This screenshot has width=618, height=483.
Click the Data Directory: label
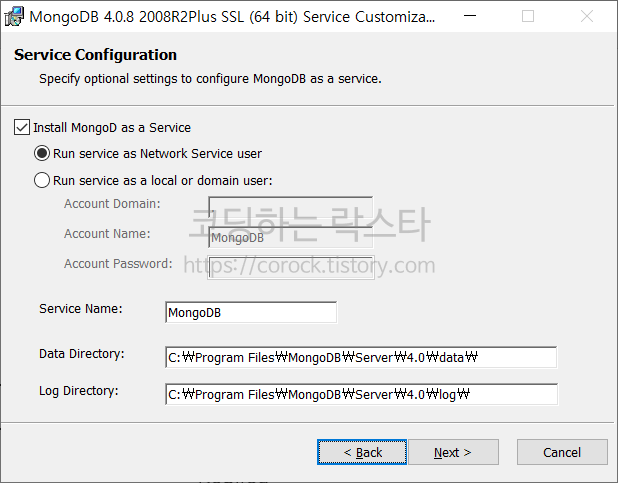pos(82,354)
